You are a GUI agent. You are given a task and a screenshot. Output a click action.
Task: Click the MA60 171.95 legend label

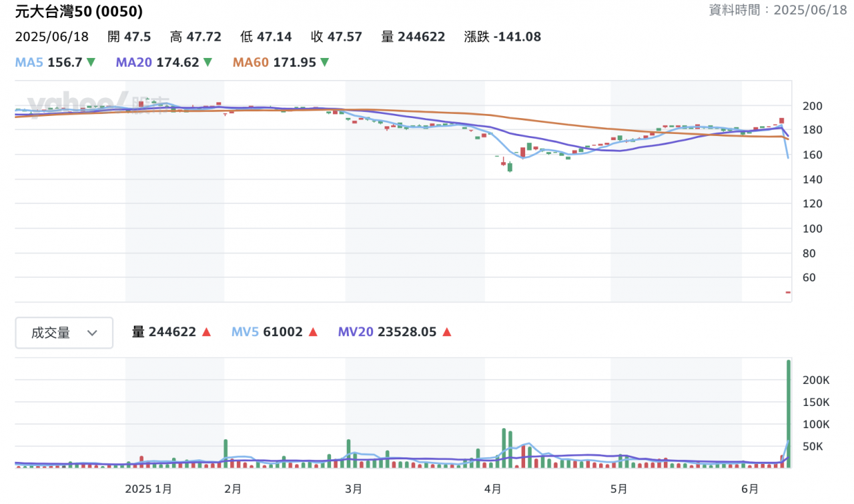[x=274, y=63]
